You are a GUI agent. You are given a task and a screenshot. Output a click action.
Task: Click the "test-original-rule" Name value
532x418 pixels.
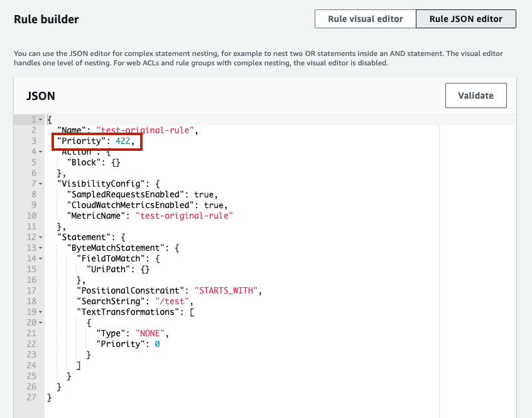(145, 130)
